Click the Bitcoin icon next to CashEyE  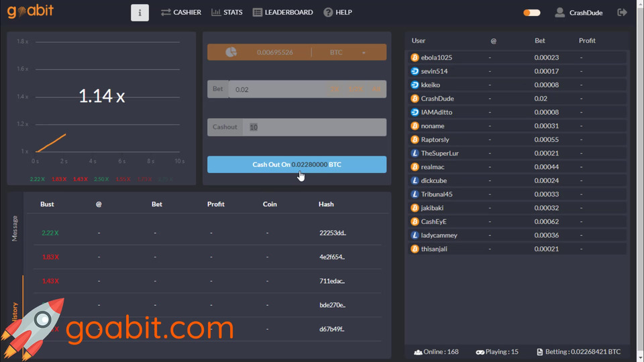(x=415, y=222)
